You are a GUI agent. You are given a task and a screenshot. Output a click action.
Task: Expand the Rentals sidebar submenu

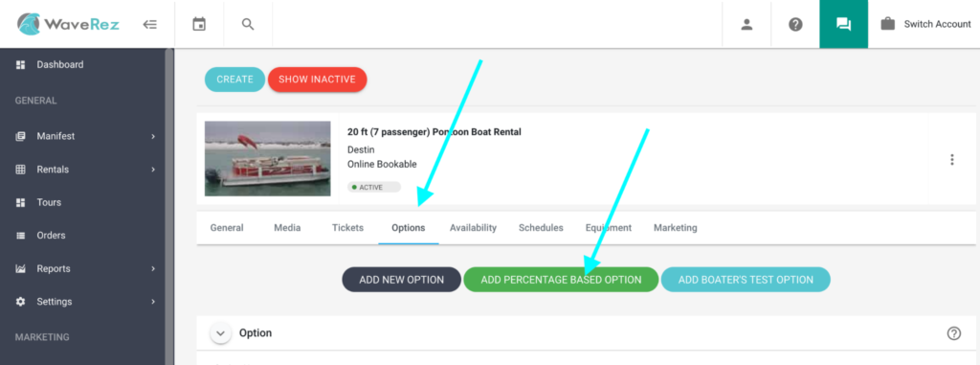[153, 169]
